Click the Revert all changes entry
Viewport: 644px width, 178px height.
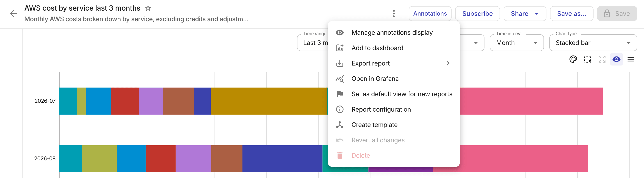tap(394, 140)
